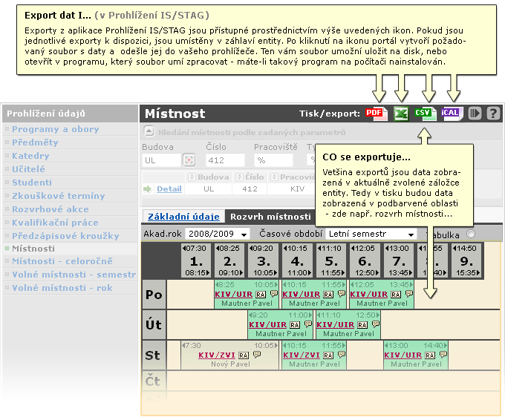This screenshot has width=505, height=420.
Task: Open the question mark help icon
Action: tap(493, 114)
